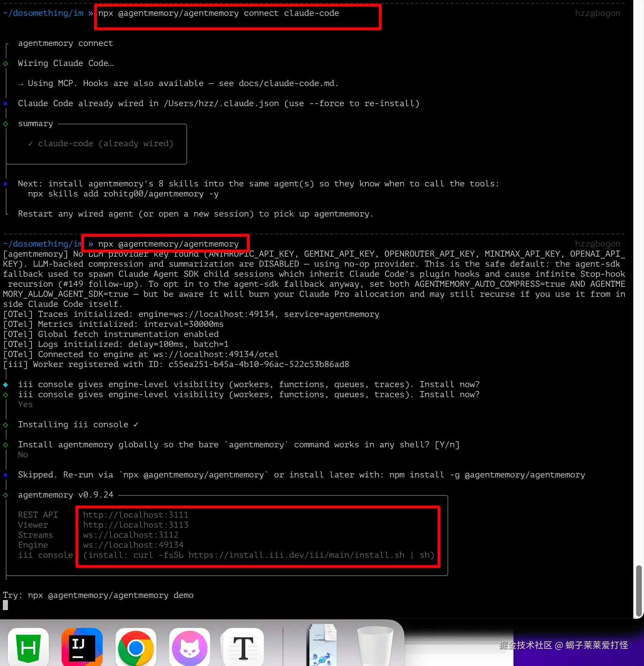
Task: Click the Viewer URL http://localhost:3113
Action: pyautogui.click(x=136, y=525)
